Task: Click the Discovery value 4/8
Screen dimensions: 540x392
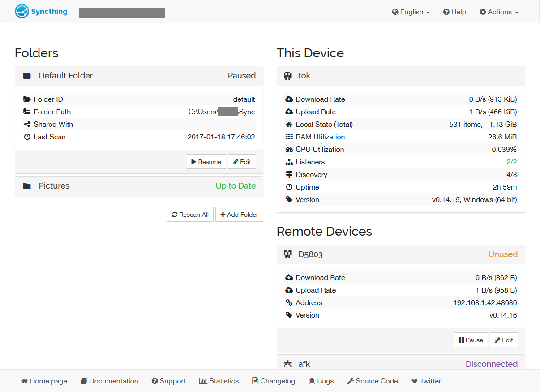Action: (x=511, y=175)
